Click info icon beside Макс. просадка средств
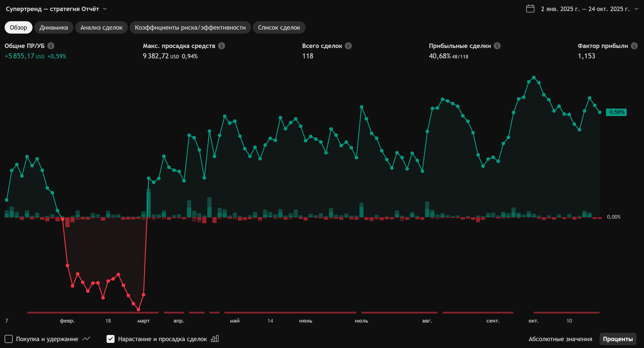This screenshot has width=644, height=348. (222, 46)
